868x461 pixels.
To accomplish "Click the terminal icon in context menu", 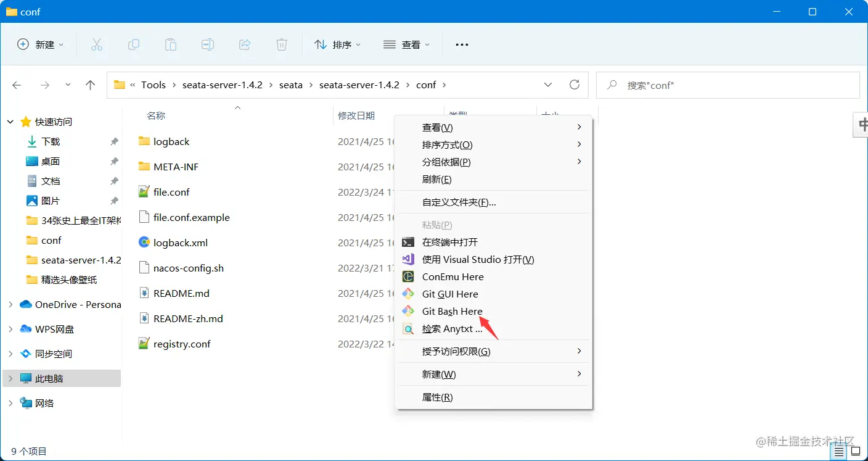I will pyautogui.click(x=408, y=242).
